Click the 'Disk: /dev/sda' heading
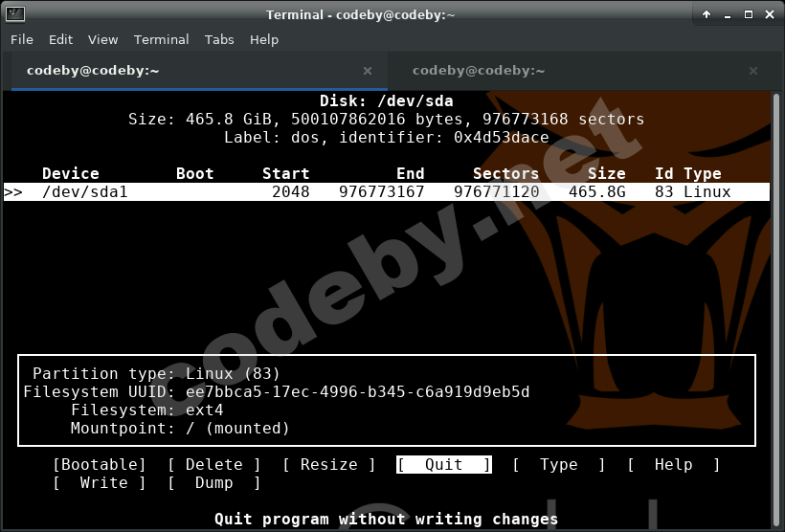Viewport: 785px width, 532px height. pyautogui.click(x=387, y=101)
